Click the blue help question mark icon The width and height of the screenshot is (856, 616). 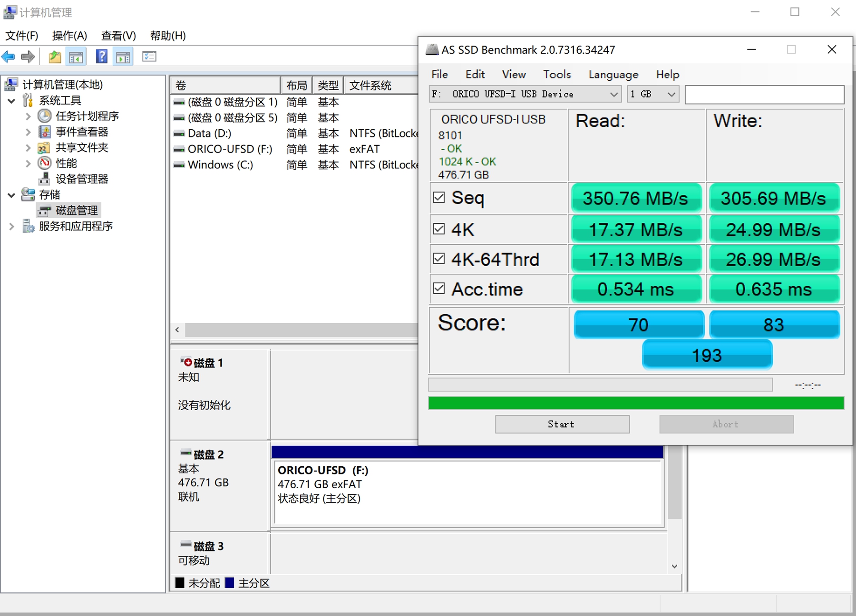101,57
